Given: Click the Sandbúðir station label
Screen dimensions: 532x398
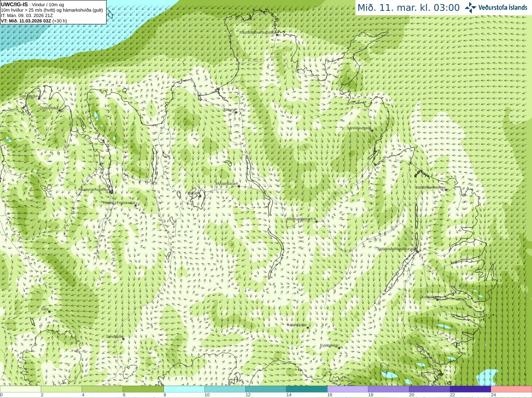Looking at the screenshot, I should (114, 337).
